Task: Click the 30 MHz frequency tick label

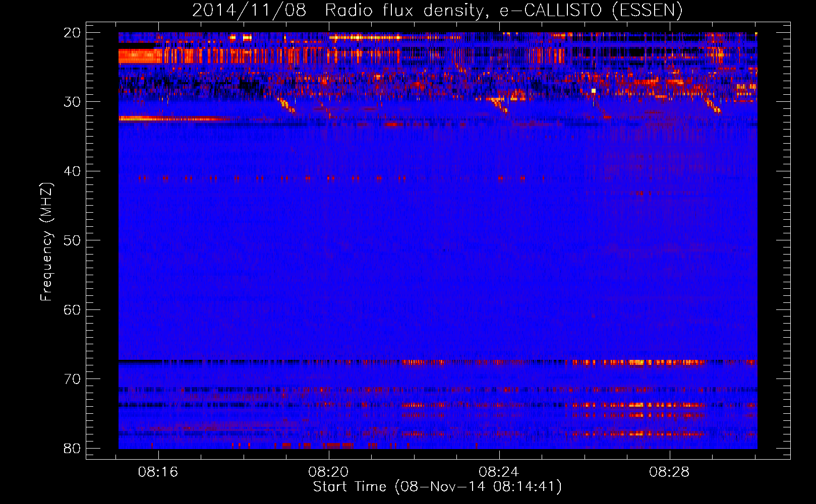Action: (x=72, y=102)
